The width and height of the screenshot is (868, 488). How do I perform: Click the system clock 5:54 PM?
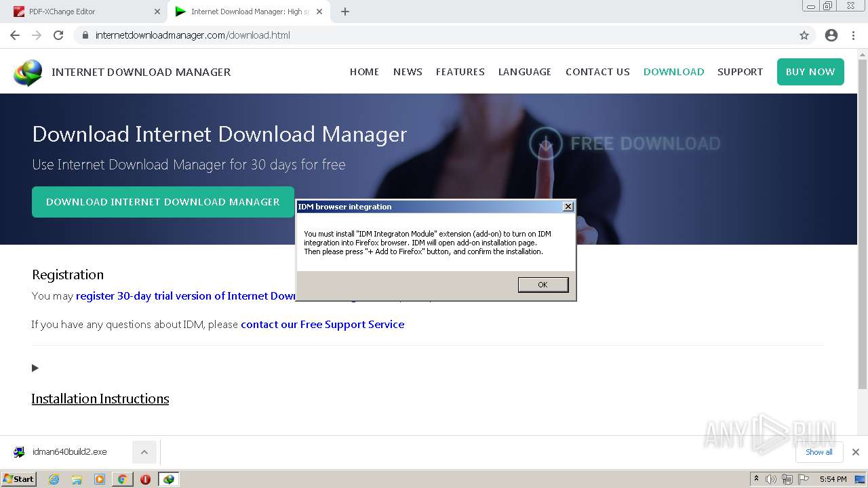point(833,479)
